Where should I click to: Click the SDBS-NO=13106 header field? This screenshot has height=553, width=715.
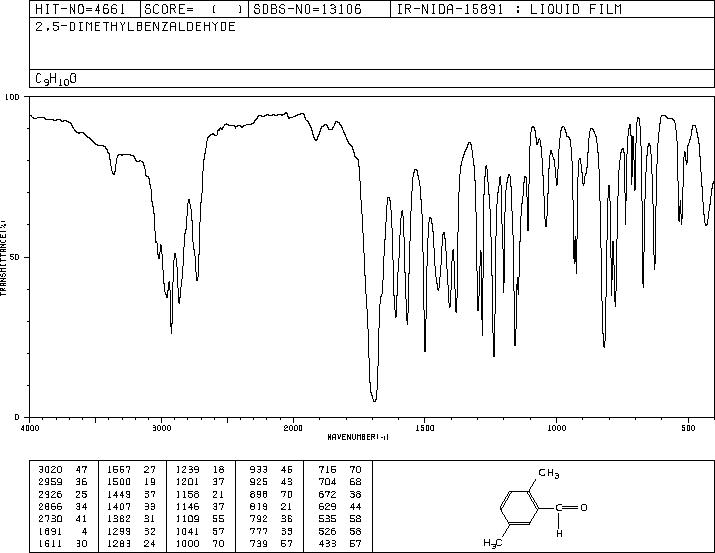pos(307,9)
